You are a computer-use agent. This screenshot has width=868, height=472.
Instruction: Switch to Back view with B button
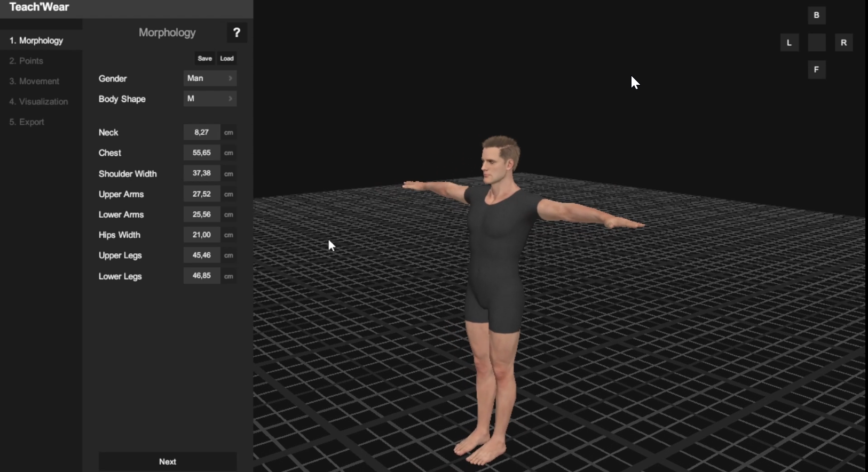click(816, 15)
